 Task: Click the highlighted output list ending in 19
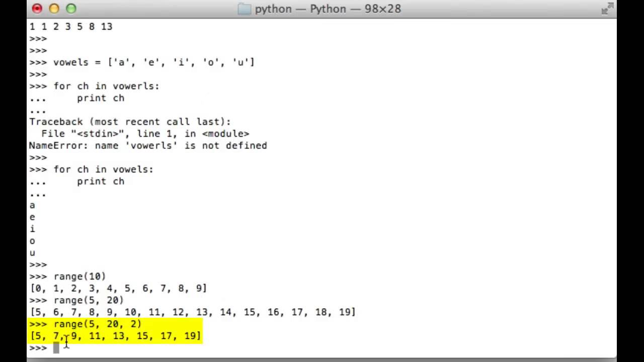point(116,336)
